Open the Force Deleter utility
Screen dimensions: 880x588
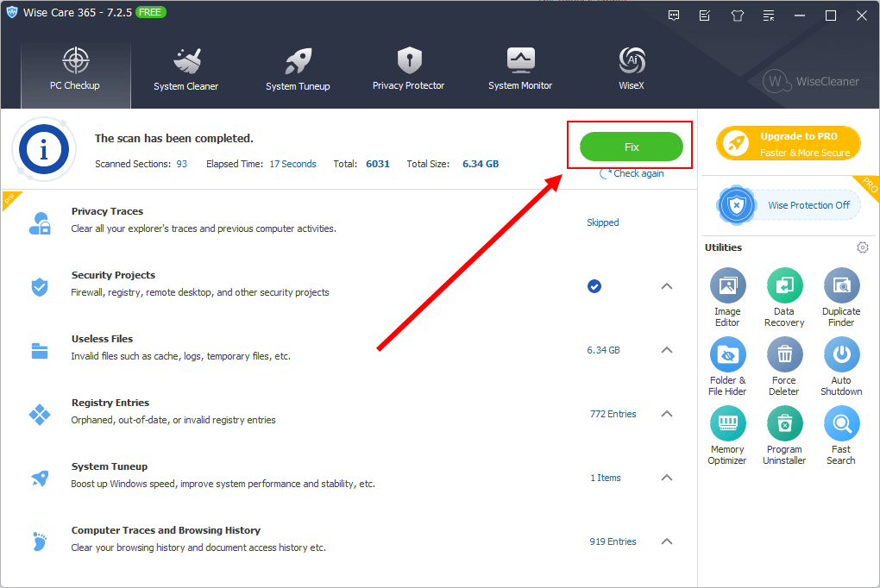(x=784, y=366)
